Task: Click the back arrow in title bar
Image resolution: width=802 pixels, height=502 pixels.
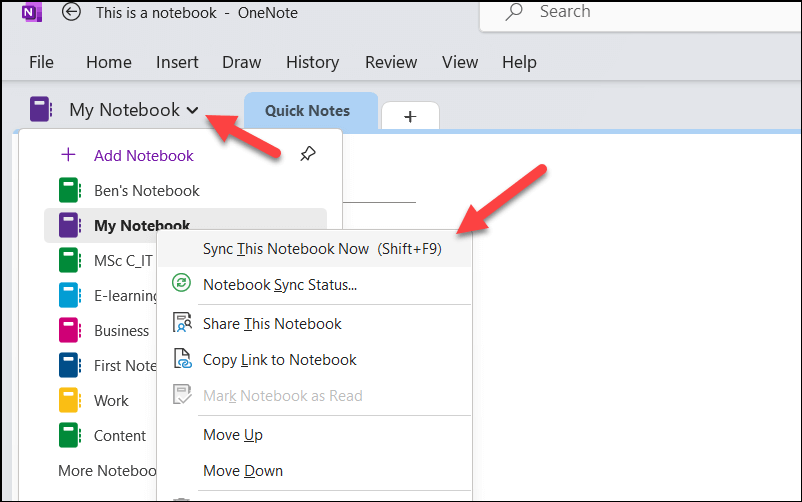Action: 71,13
